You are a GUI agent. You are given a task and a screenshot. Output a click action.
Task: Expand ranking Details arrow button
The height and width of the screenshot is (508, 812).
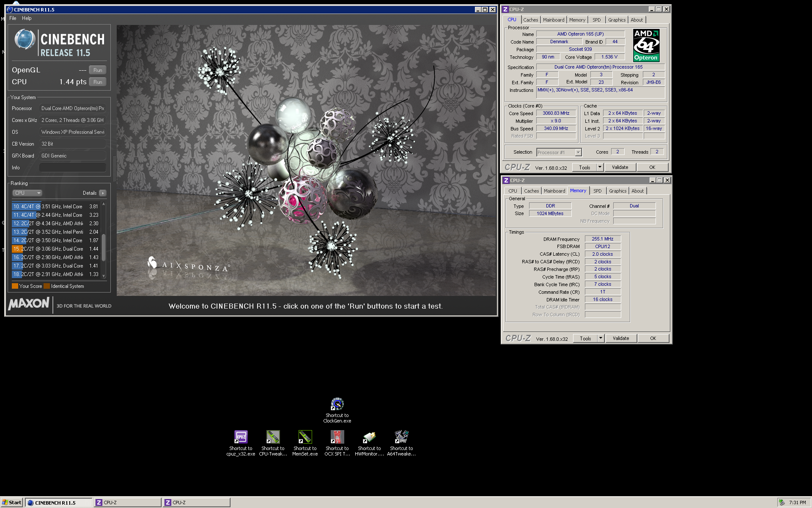tap(103, 193)
